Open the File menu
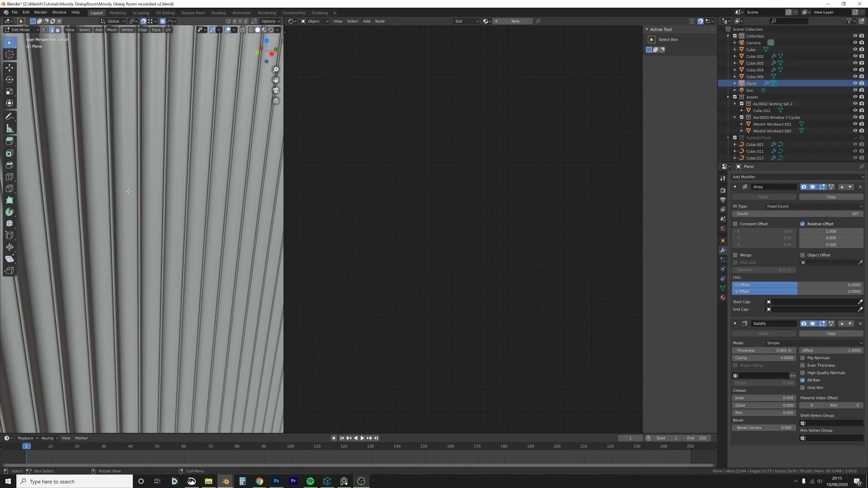The width and height of the screenshot is (868, 488). tap(14, 12)
